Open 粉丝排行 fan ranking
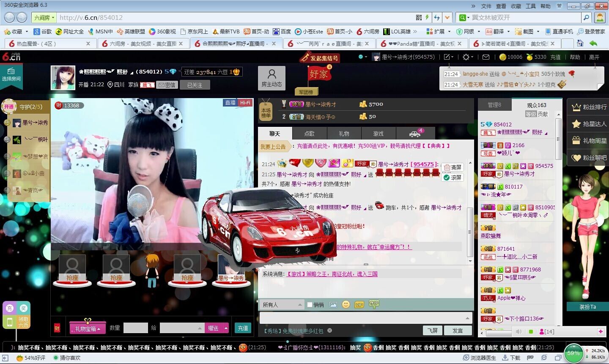Screen dimensions: 609x364 tap(590, 107)
